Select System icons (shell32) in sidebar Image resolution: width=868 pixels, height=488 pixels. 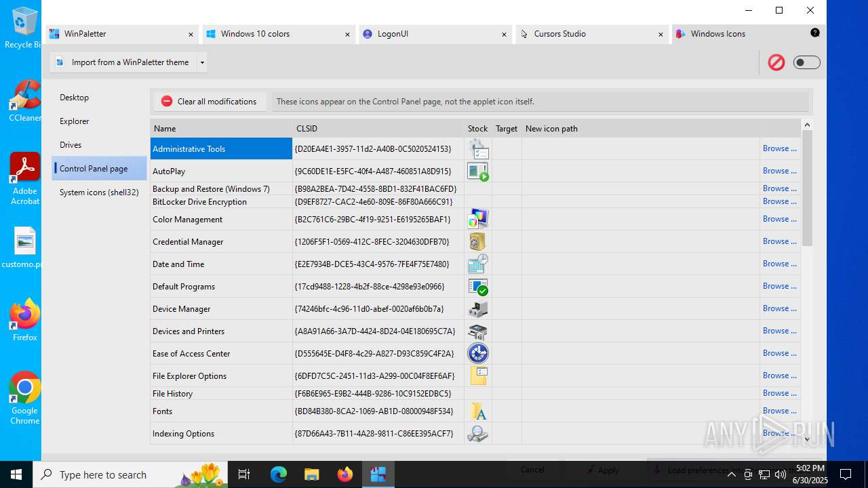click(100, 192)
